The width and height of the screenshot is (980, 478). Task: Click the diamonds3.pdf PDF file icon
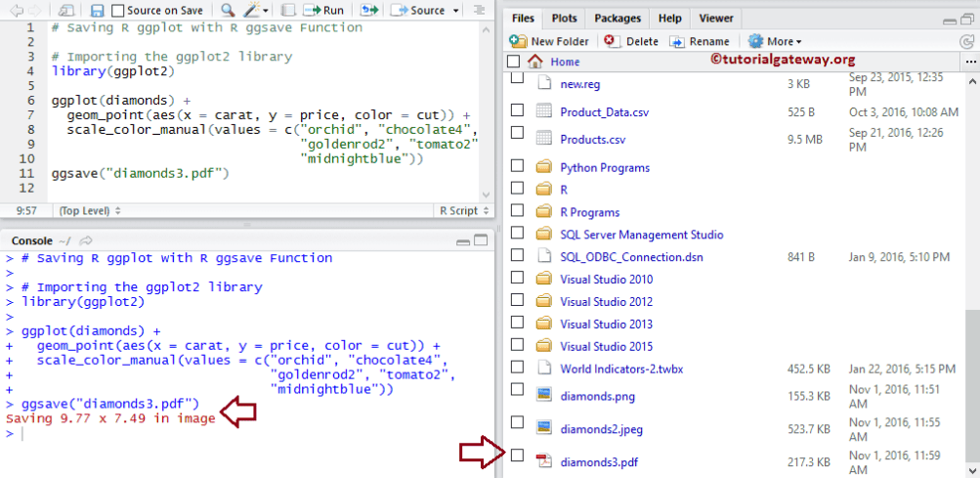tap(544, 462)
